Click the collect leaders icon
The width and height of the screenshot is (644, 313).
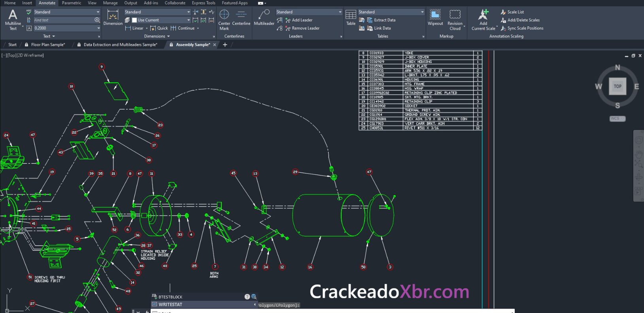pos(280,28)
